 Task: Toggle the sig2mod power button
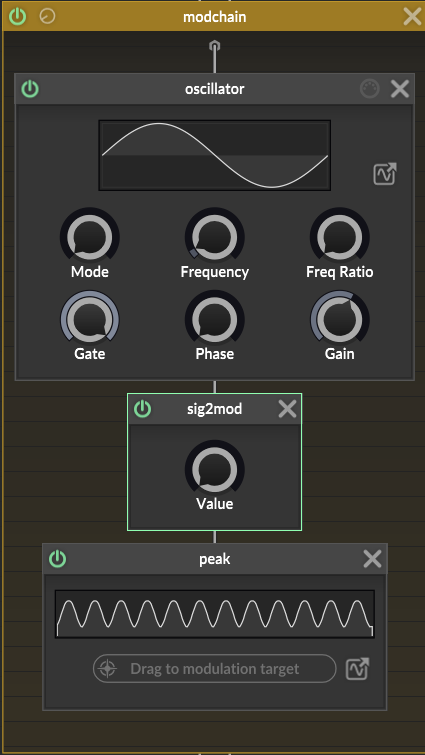point(142,409)
